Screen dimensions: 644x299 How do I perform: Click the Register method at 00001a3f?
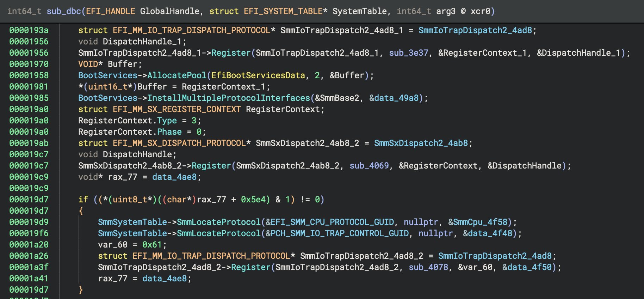point(251,267)
